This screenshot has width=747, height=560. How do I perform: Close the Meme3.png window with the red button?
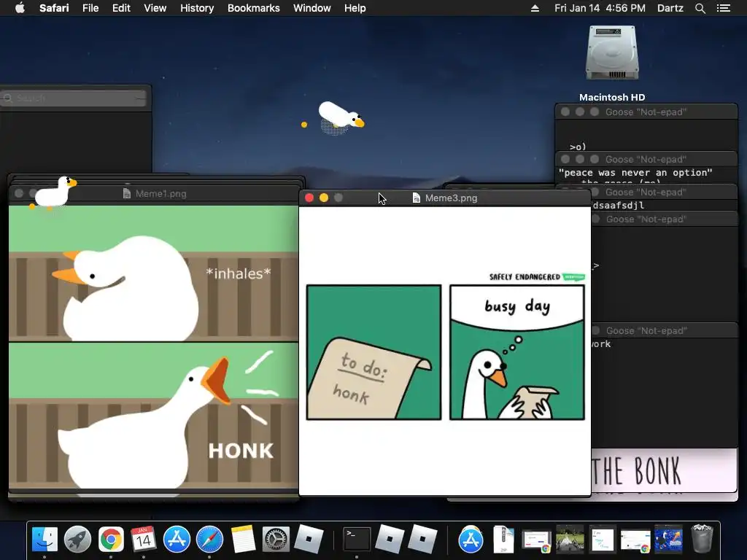point(309,198)
